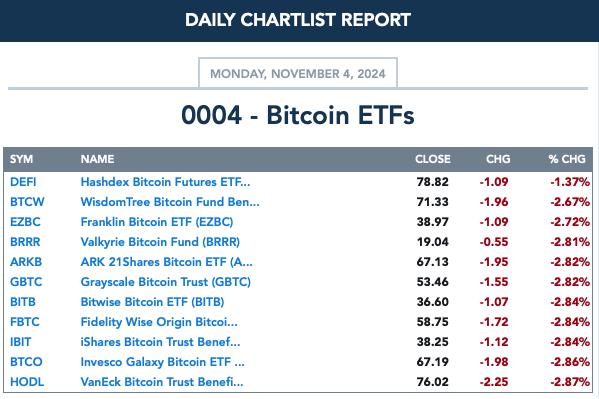
Task: Open the DEFI symbol link
Action: pyautogui.click(x=23, y=182)
